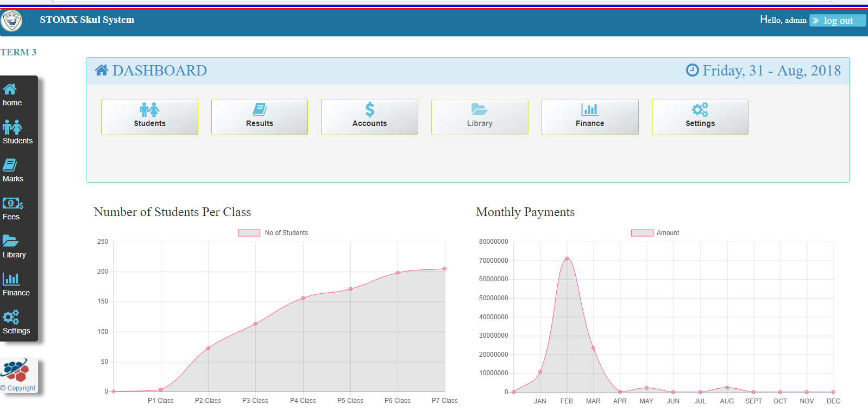Click the Dashboard house icon in panel header

(x=102, y=70)
